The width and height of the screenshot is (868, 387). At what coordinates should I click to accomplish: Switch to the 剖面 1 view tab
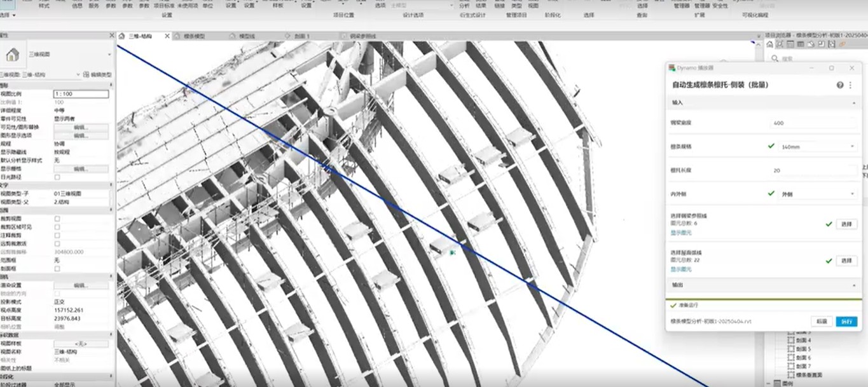[x=298, y=36]
